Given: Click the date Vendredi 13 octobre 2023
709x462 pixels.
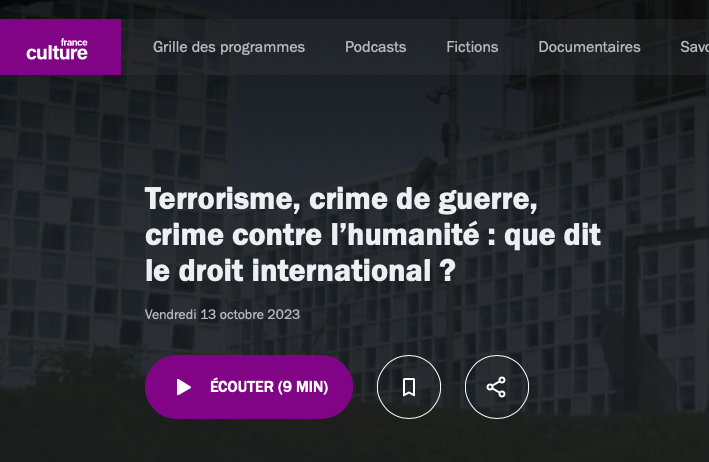Looking at the screenshot, I should coord(222,314).
